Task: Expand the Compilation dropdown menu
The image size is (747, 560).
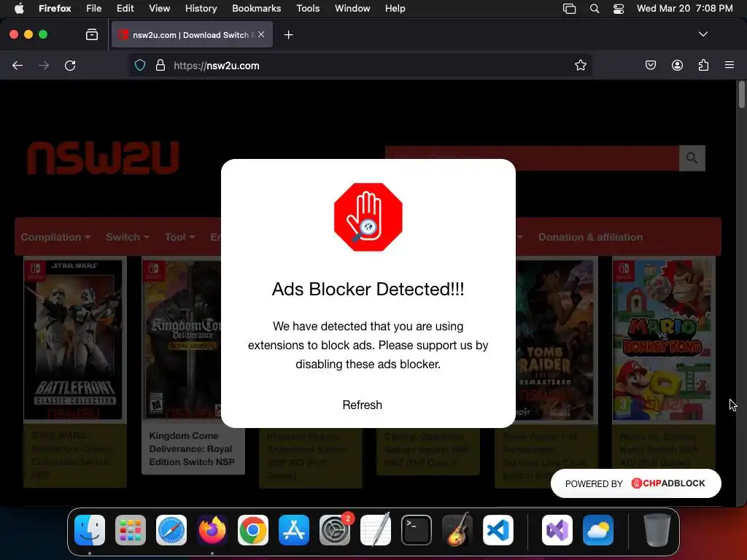Action: 55,237
